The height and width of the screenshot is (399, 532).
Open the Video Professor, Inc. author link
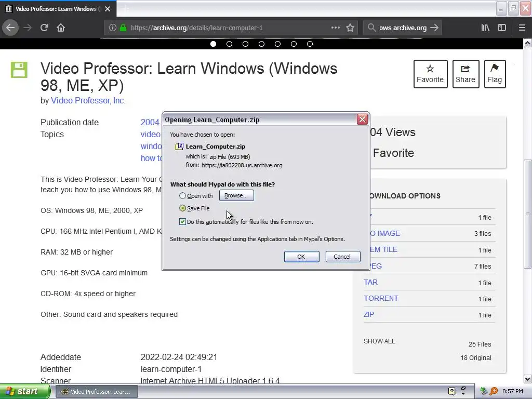[x=88, y=100]
